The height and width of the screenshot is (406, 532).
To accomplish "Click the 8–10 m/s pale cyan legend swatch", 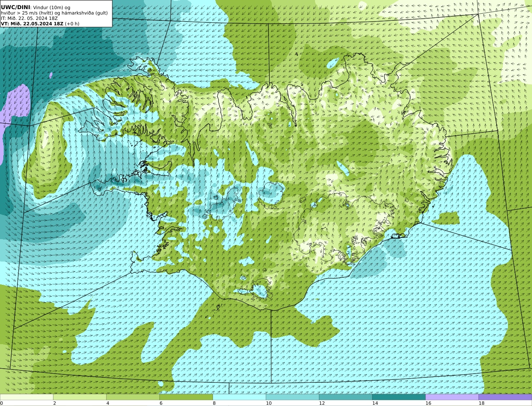I will pyautogui.click(x=239, y=397).
